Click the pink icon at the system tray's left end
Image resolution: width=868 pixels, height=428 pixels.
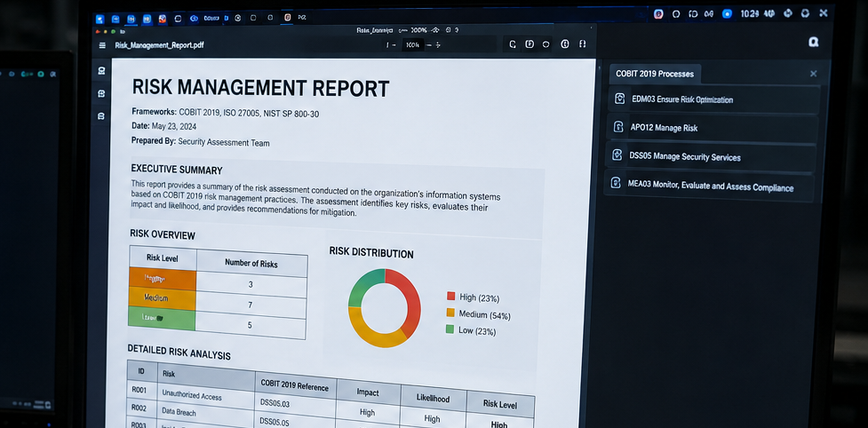(658, 14)
